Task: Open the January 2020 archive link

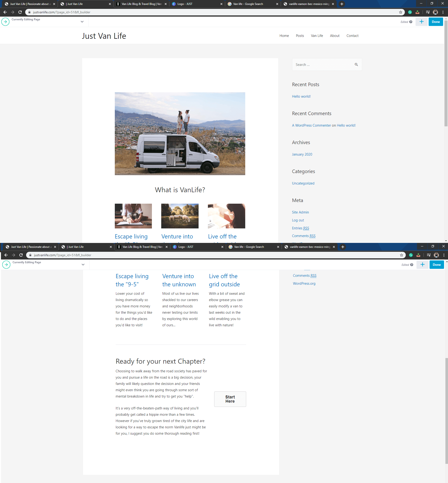Action: pos(302,154)
